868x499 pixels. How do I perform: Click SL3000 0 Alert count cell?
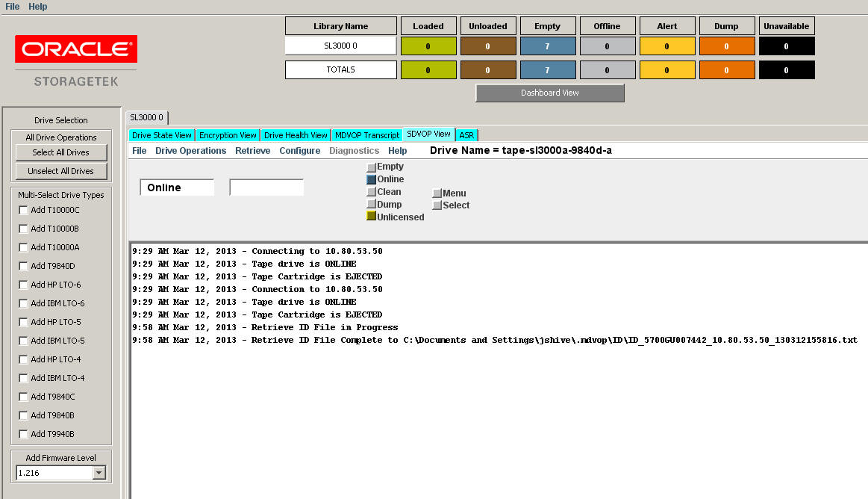pyautogui.click(x=667, y=46)
